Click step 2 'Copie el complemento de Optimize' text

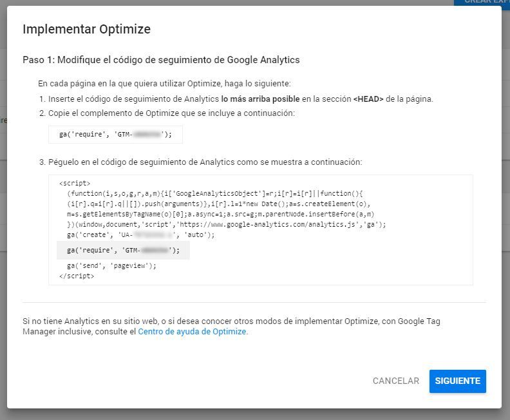(171, 113)
